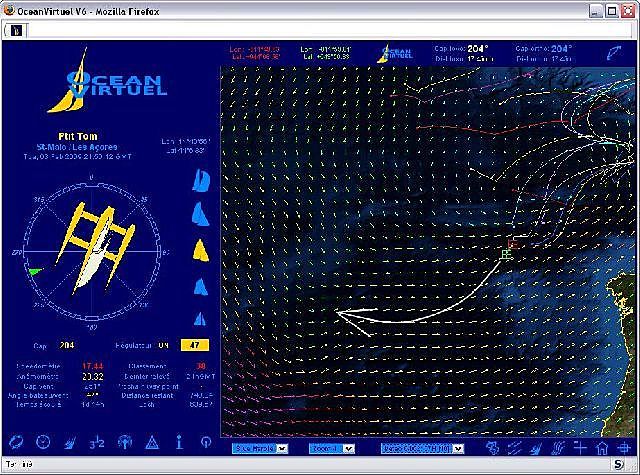Toggle the Régulateur ON control
The height and width of the screenshot is (475, 640).
click(163, 345)
